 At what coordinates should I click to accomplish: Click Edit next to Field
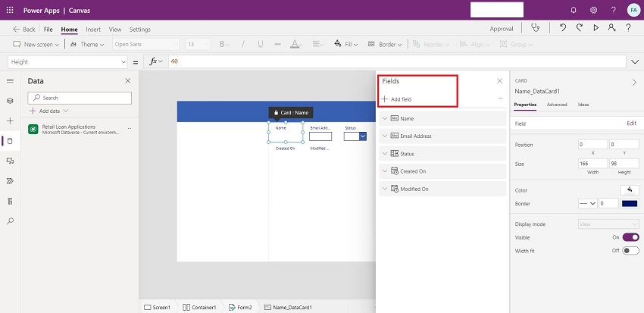pyautogui.click(x=631, y=124)
